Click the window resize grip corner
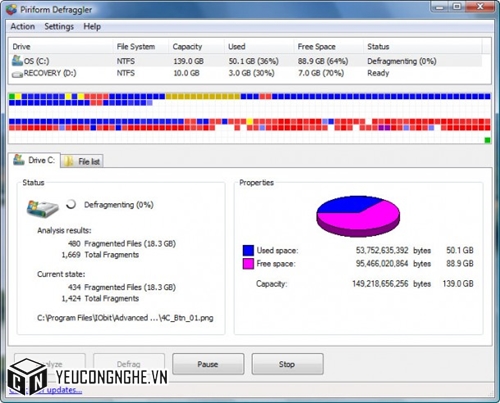The height and width of the screenshot is (403, 500). pos(491,394)
